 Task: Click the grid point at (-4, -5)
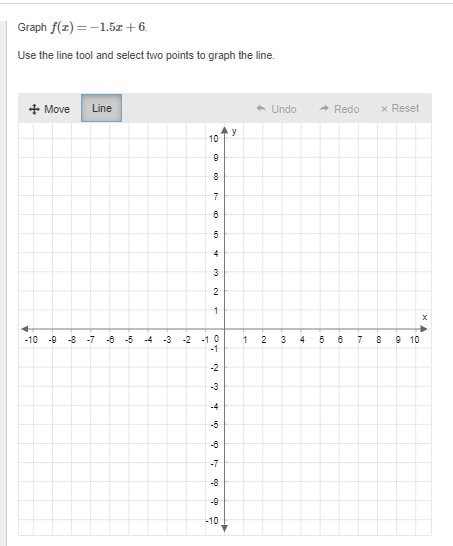click(148, 424)
